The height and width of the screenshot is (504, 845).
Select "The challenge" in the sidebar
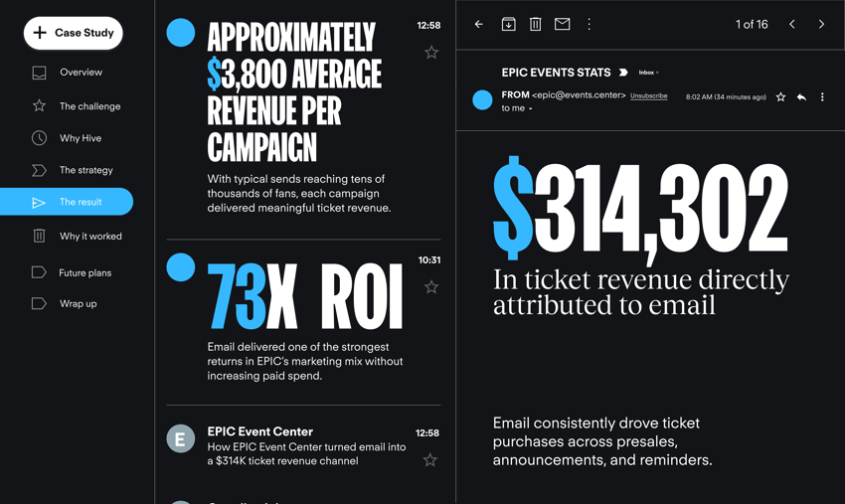[89, 106]
